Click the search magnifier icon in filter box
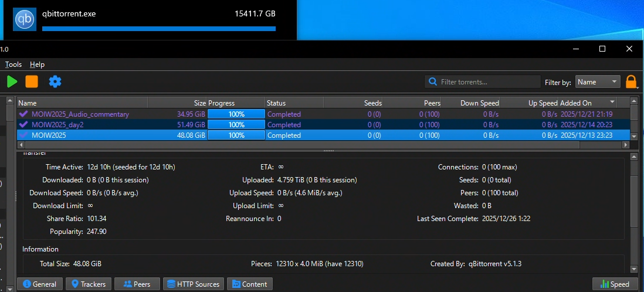This screenshot has width=644, height=292. click(432, 82)
